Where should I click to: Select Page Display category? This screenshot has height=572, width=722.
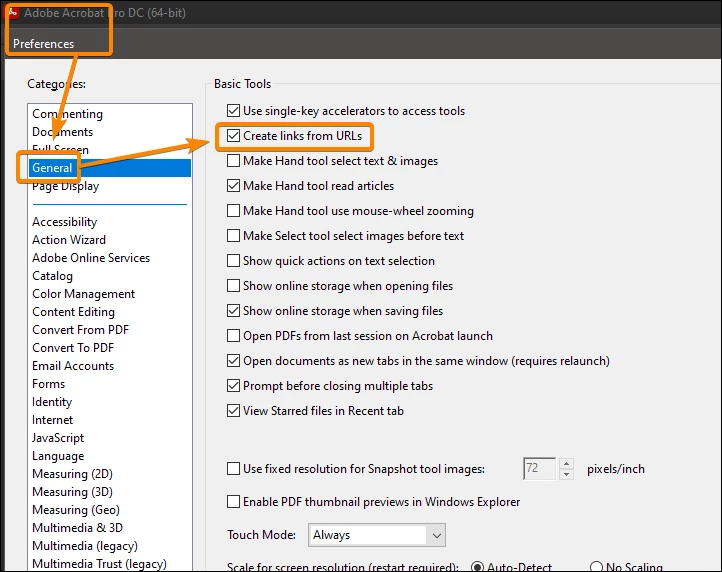(65, 186)
